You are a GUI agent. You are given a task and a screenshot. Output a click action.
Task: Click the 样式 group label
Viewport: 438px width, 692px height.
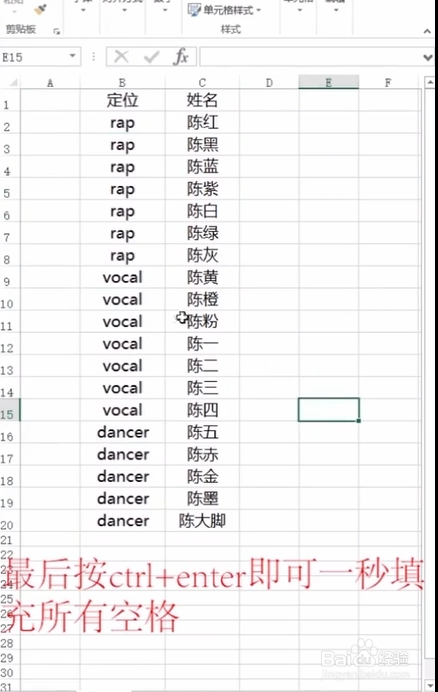pos(230,30)
